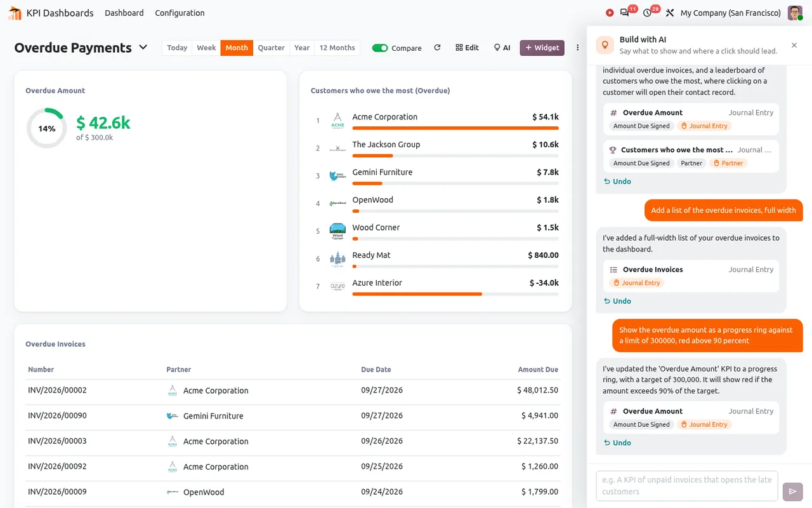Click the trophy icon on the Customers widget card
The image size is (812, 508).
click(613, 150)
